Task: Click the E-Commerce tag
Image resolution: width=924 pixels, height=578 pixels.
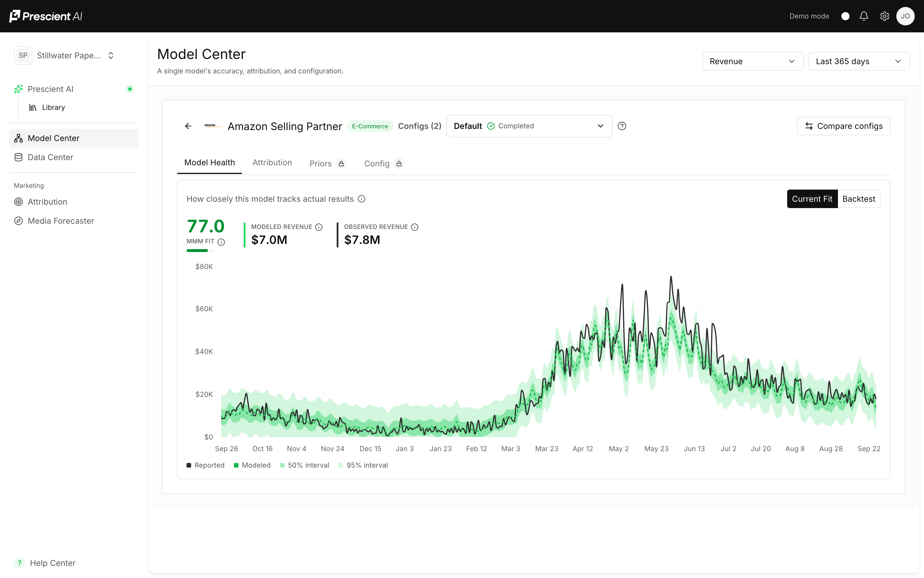Action: click(x=370, y=126)
